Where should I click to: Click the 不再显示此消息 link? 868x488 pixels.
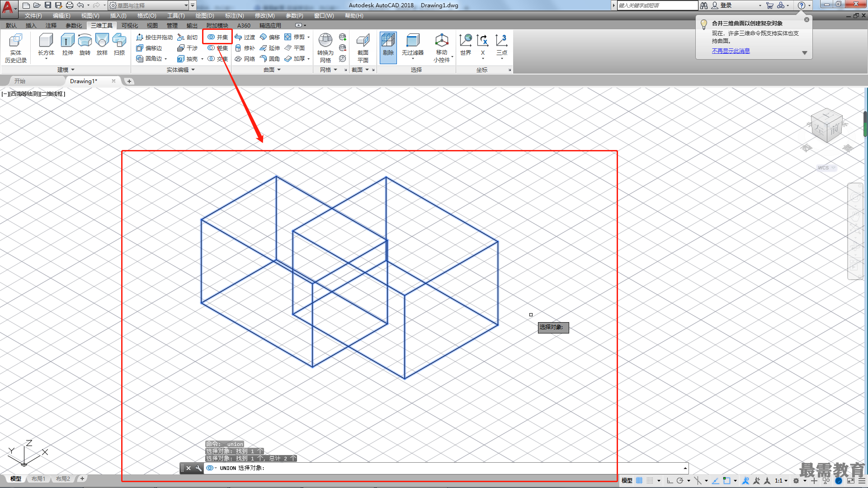[731, 51]
